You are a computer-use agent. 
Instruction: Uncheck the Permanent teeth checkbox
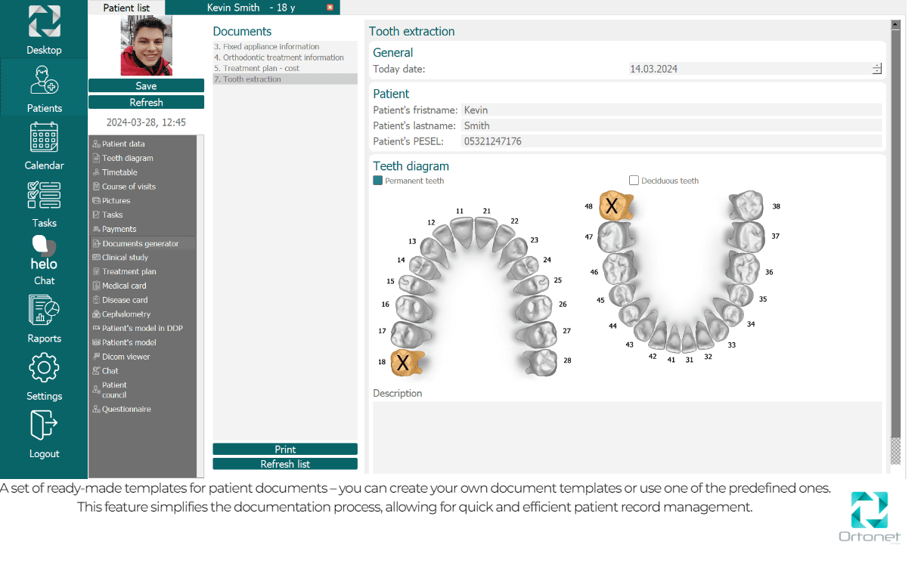[x=378, y=181]
